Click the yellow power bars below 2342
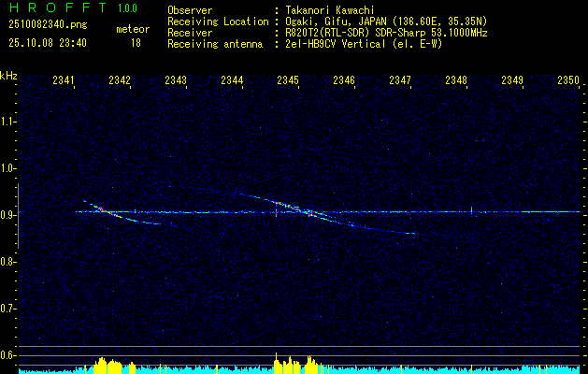This screenshot has width=588, height=374. [x=114, y=366]
